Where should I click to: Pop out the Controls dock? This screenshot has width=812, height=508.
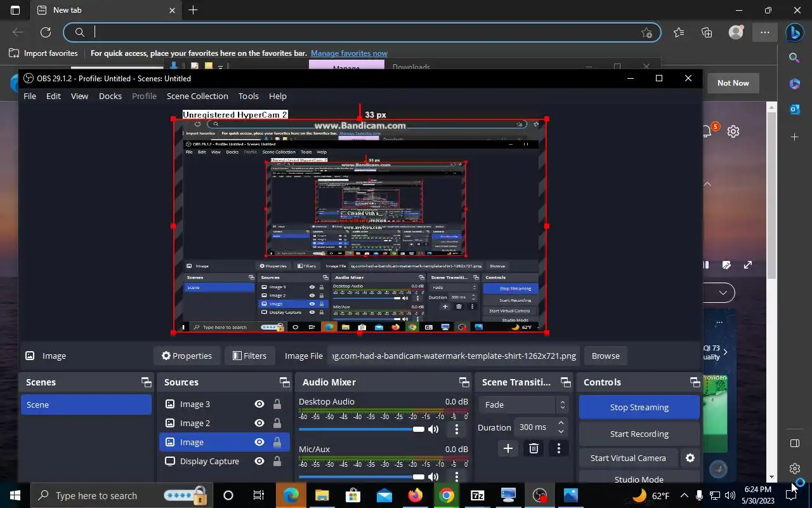click(x=695, y=382)
